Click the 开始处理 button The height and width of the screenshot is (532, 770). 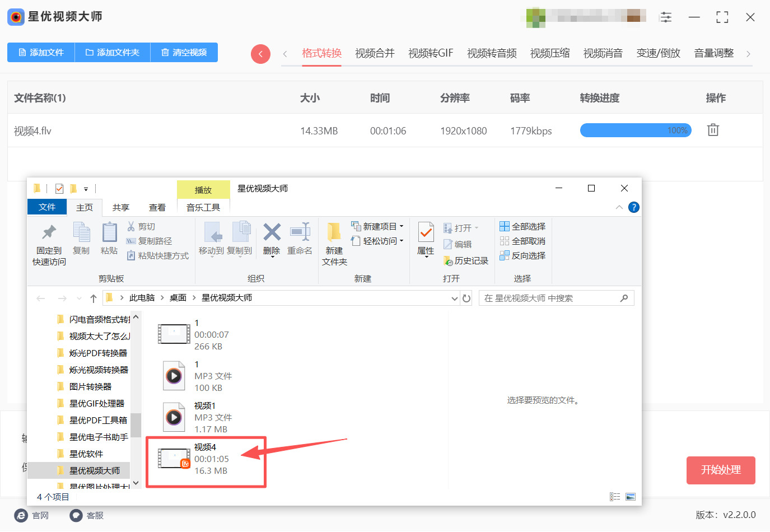[x=721, y=470]
